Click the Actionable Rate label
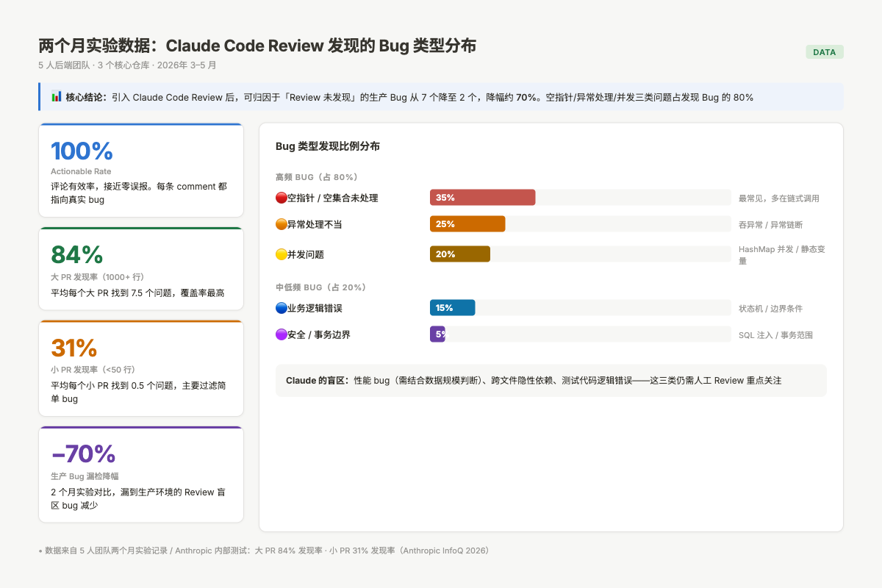This screenshot has width=882, height=588. (x=81, y=171)
